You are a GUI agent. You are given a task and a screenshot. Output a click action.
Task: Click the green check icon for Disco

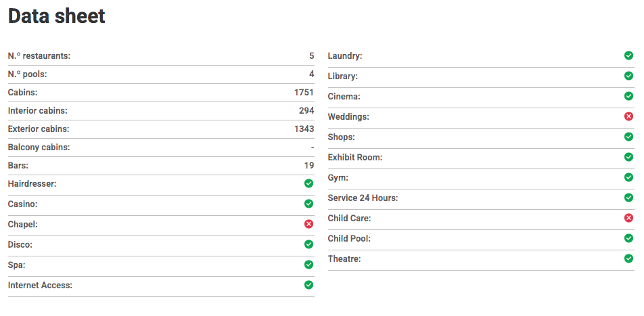[308, 244]
